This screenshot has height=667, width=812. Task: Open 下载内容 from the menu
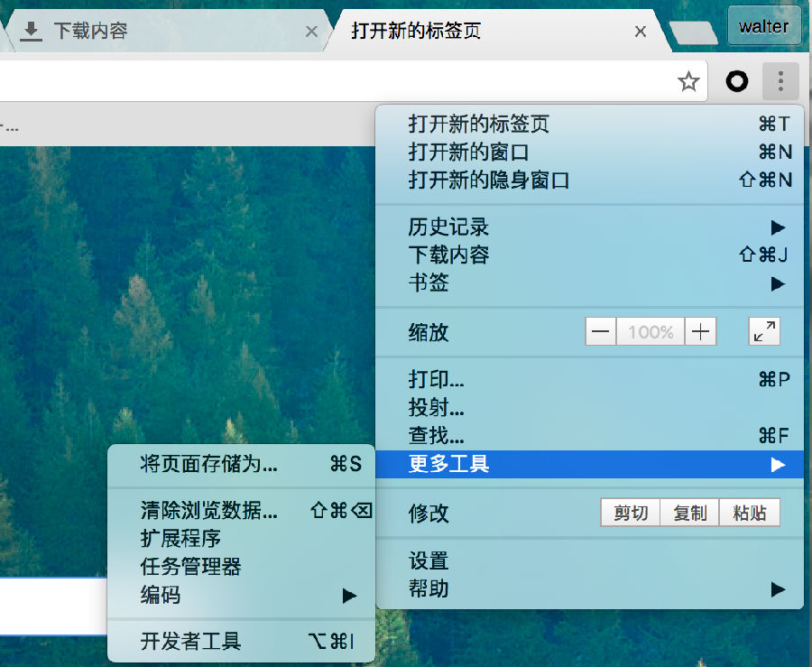click(x=590, y=255)
